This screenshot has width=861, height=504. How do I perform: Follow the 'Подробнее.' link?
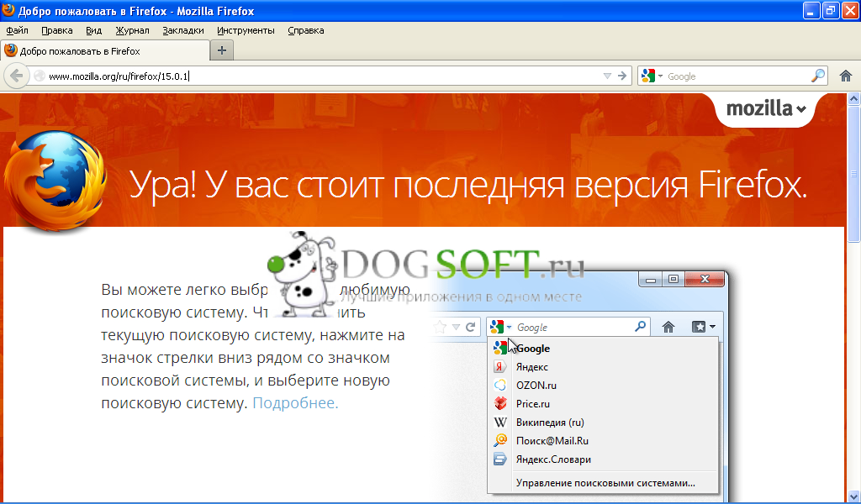[295, 403]
